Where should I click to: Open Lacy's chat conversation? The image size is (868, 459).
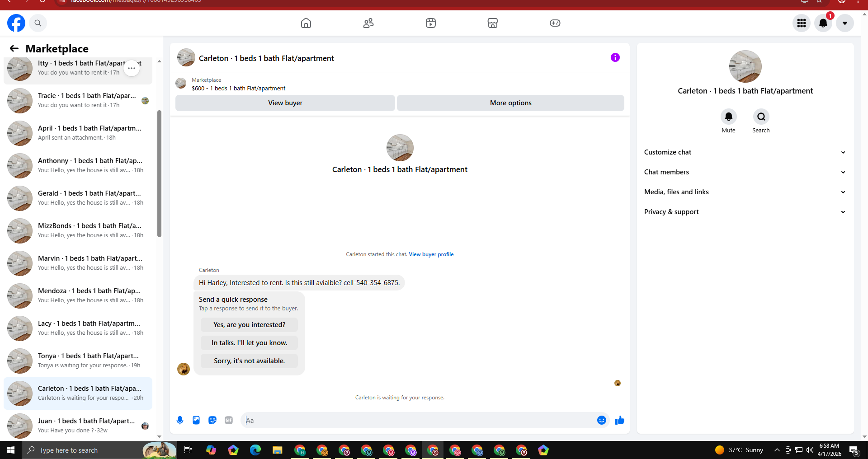coord(78,328)
